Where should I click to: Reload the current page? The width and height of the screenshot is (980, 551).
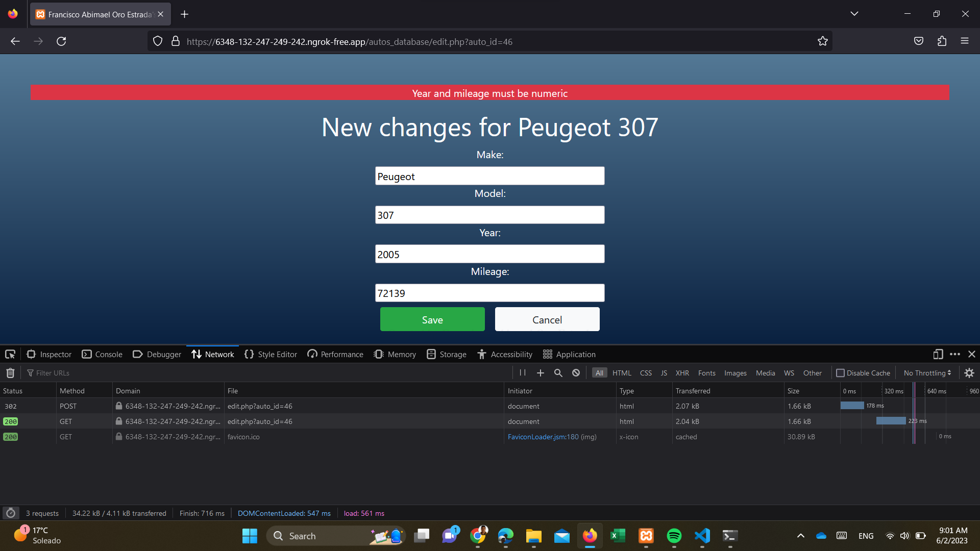61,41
